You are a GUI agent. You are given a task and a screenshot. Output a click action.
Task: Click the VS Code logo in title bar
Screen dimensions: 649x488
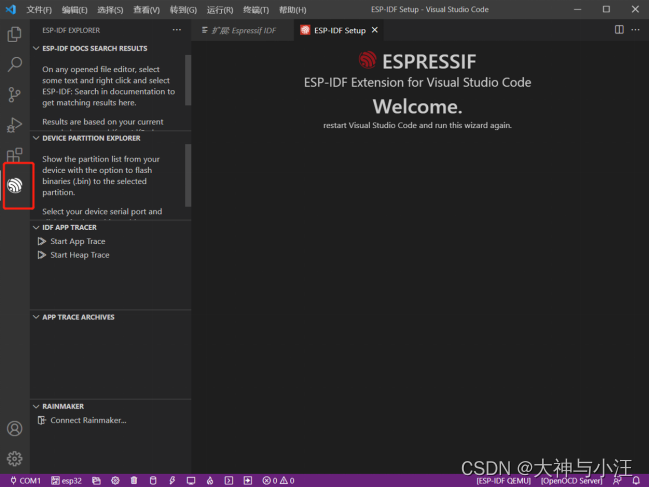(x=11, y=9)
